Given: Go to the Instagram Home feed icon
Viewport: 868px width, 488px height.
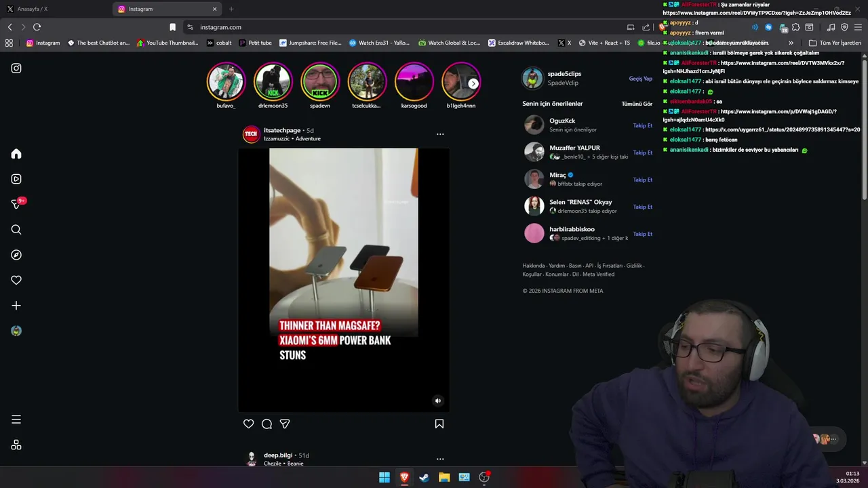Looking at the screenshot, I should pos(16,154).
